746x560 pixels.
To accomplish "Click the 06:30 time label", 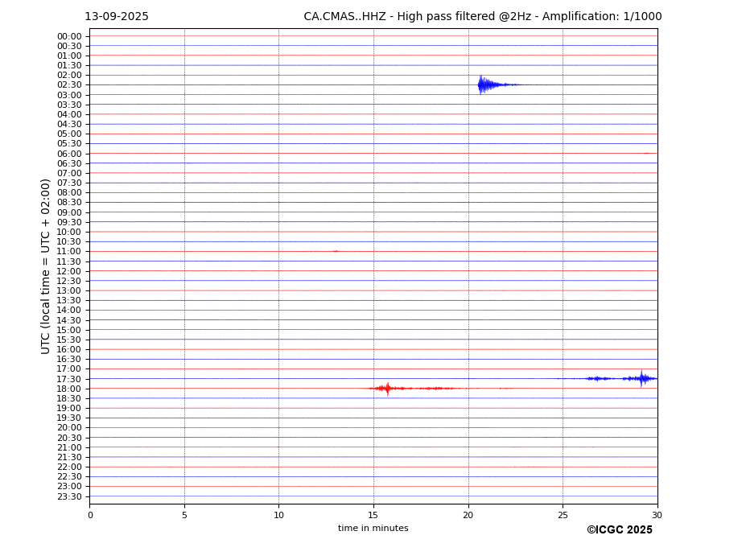I will pos(69,163).
